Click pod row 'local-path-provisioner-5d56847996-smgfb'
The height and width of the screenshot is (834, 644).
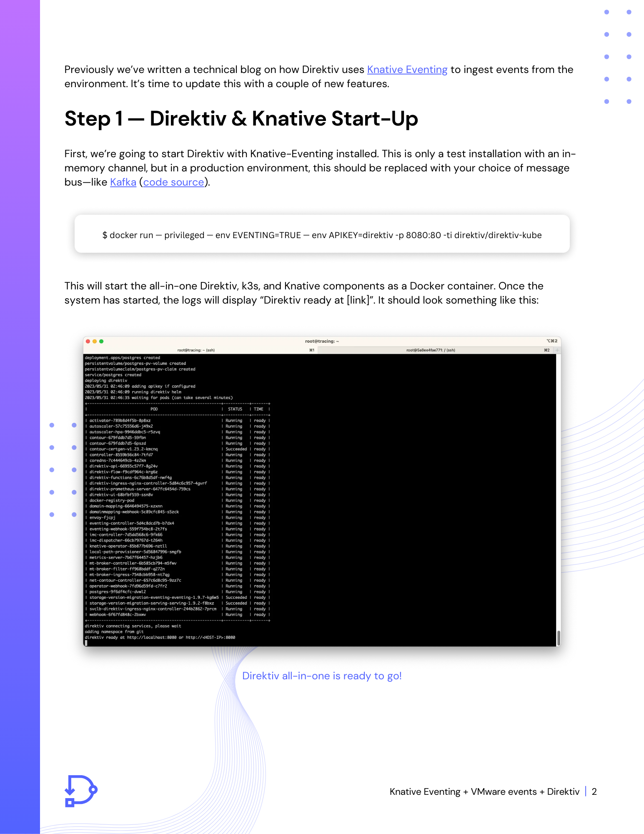click(x=178, y=552)
